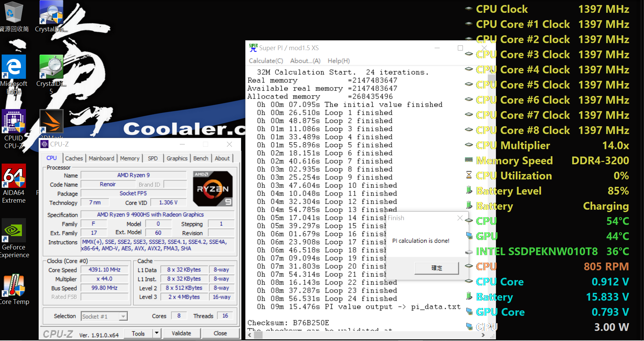Open the About tab in CPU-Z
This screenshot has height=341, width=644.
[x=222, y=158]
